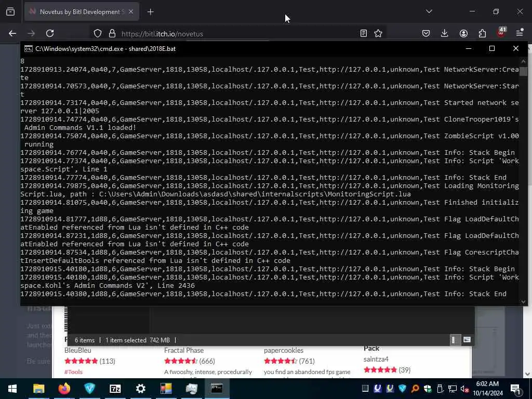The height and width of the screenshot is (399, 532).
Task: Go back one page in Firefox
Action: [x=12, y=33]
